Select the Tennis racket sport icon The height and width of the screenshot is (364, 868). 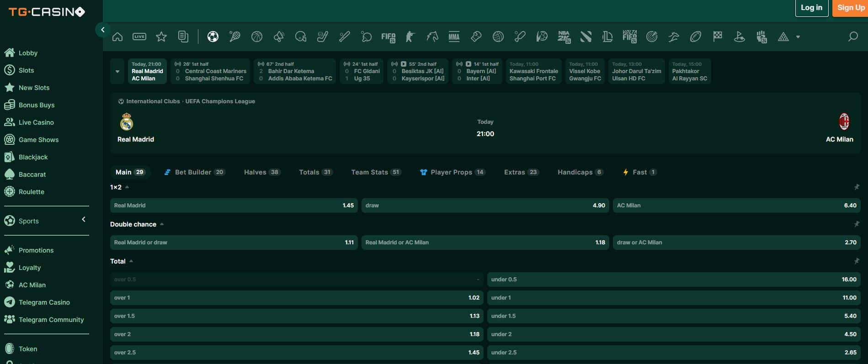pyautogui.click(x=234, y=37)
